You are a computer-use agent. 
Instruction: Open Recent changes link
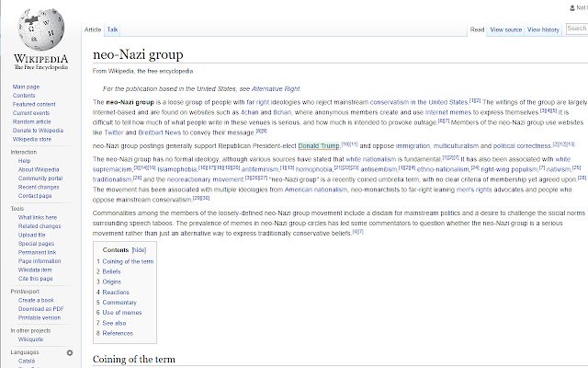click(39, 187)
